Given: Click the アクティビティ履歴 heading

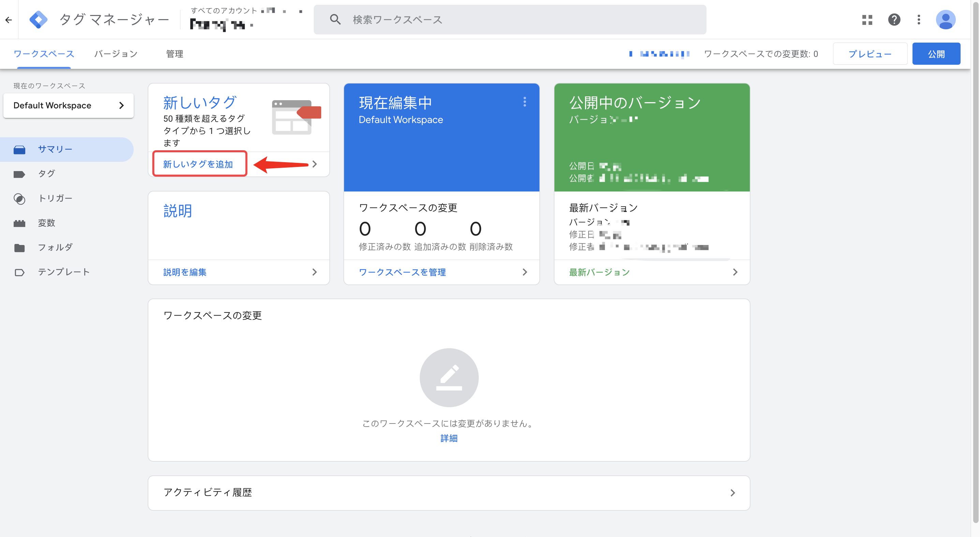Looking at the screenshot, I should (208, 493).
